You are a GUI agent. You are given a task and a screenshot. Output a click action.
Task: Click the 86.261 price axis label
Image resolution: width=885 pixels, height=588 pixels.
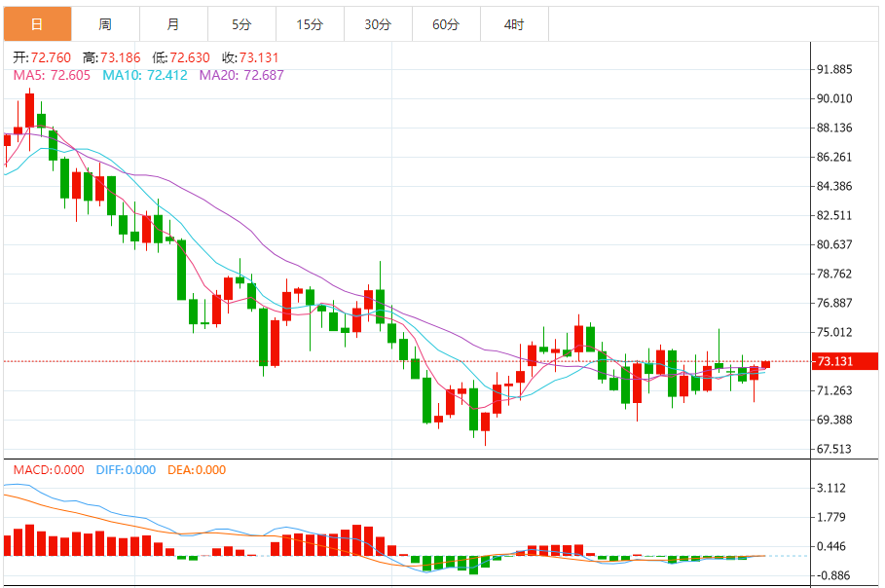[x=834, y=157]
